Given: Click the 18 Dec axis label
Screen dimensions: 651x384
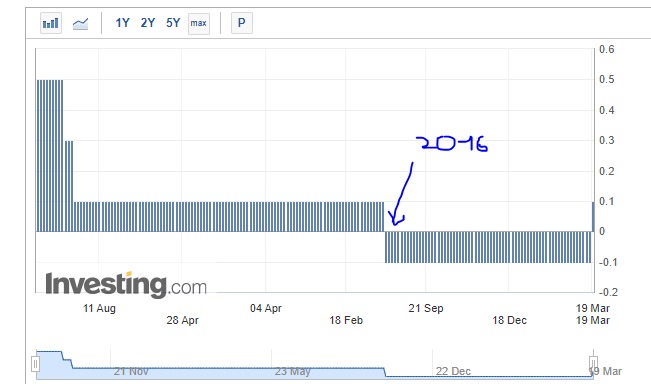Looking at the screenshot, I should (509, 320).
